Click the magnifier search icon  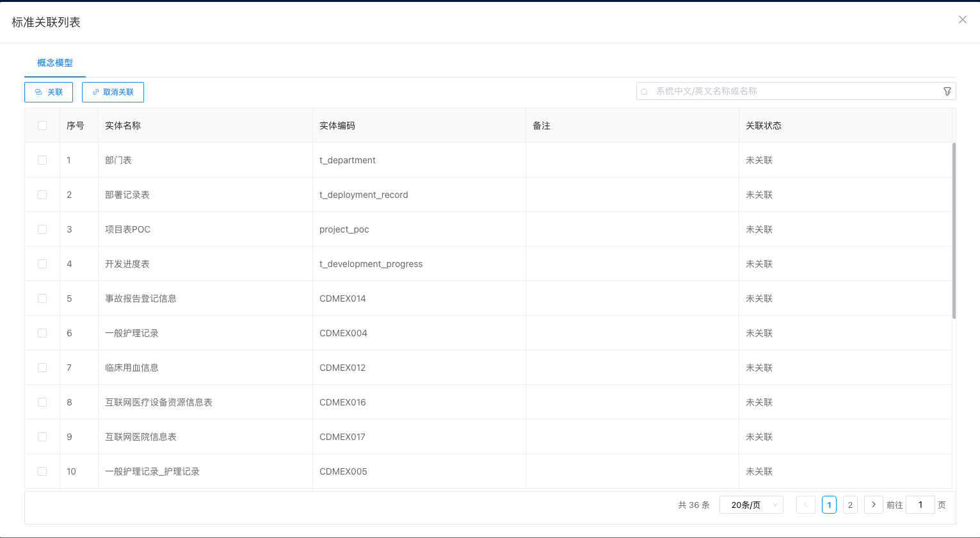tap(645, 92)
